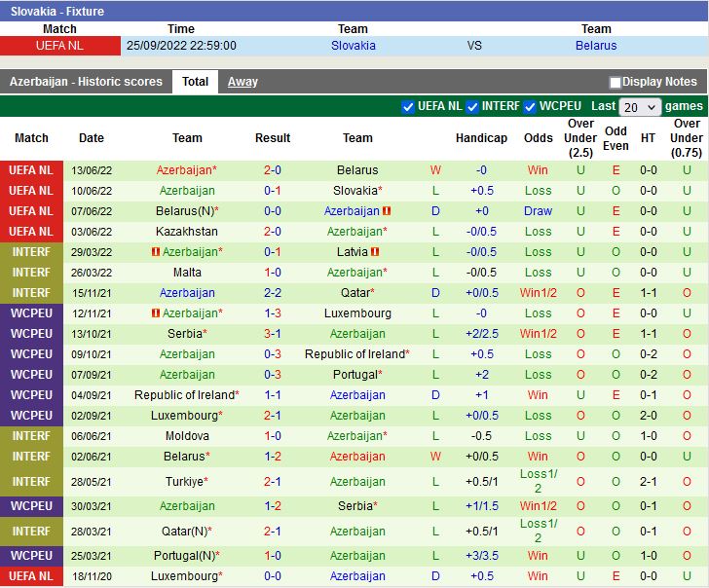Open the Belarus team link in fixture
Screen dimensions: 709x588
click(x=596, y=46)
